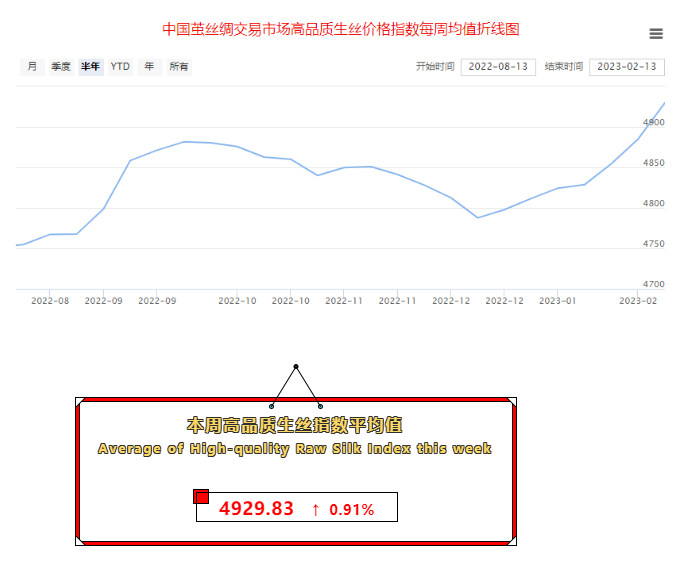Click the English heading 'Average of High-quality Raw Silk Index'
The image size is (691, 575).
pyautogui.click(x=295, y=449)
